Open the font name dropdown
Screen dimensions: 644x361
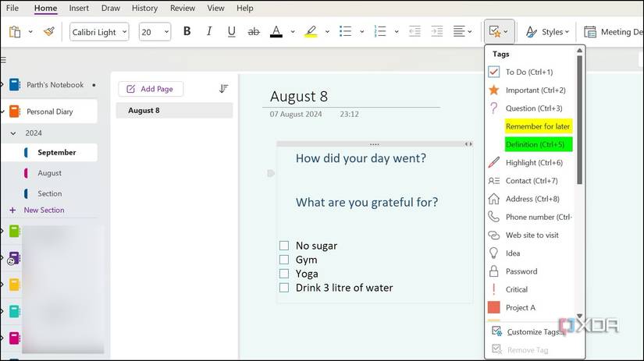pos(124,32)
